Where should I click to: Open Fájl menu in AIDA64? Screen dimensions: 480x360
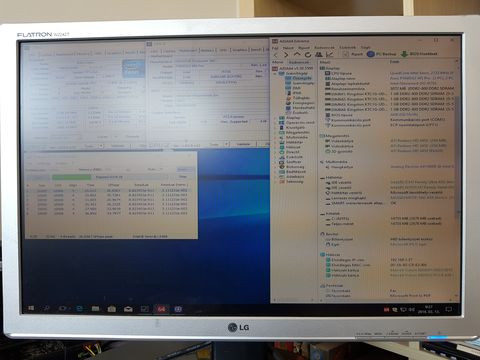275,48
